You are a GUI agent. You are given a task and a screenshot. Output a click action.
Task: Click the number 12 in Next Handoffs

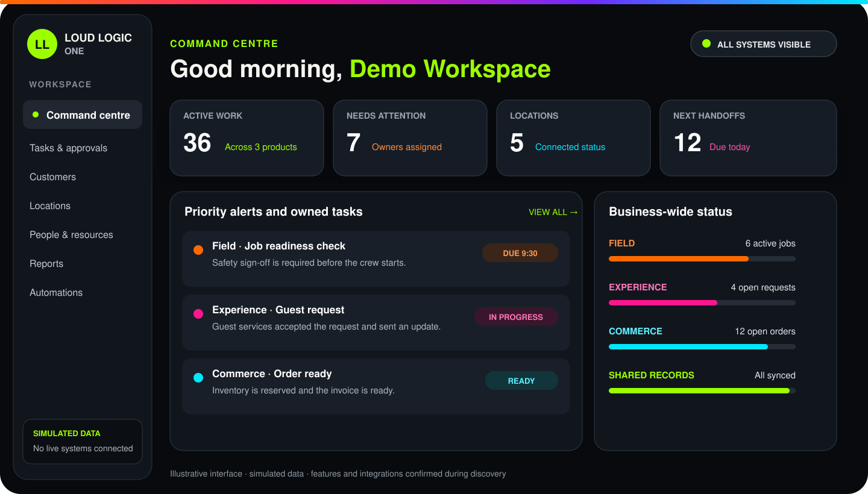coord(687,143)
